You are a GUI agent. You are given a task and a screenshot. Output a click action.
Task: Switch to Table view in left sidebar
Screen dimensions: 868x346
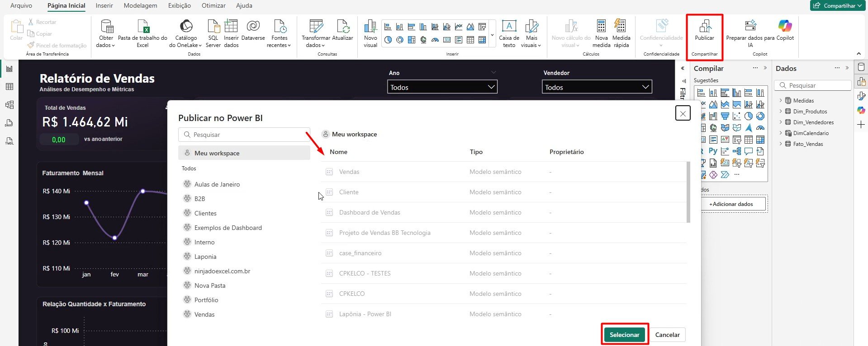point(9,87)
